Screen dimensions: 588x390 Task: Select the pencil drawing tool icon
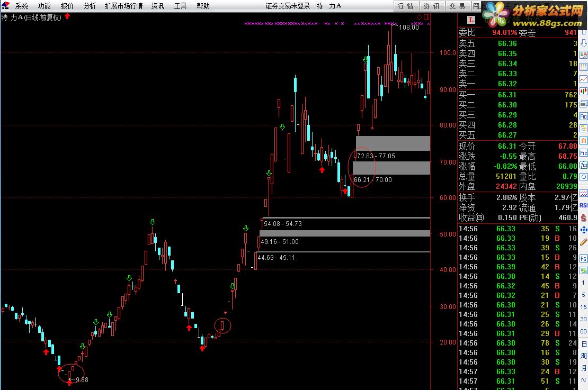[x=584, y=242]
